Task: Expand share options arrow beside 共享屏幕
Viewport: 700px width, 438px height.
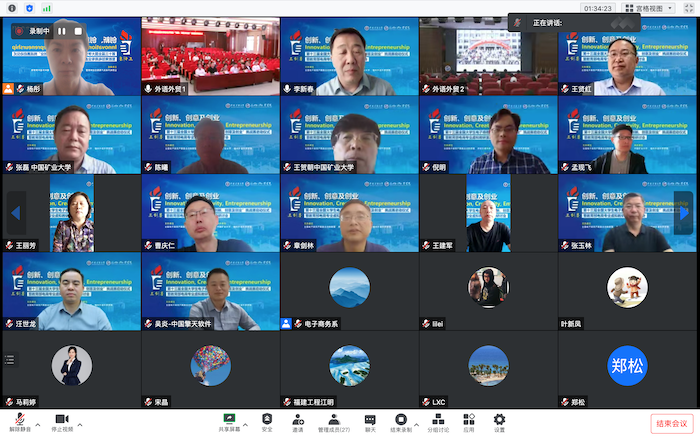Action: tap(246, 424)
